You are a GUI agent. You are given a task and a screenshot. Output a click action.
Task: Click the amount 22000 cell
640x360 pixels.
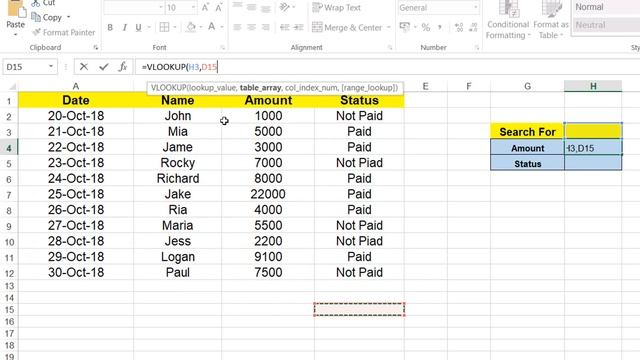pyautogui.click(x=268, y=194)
